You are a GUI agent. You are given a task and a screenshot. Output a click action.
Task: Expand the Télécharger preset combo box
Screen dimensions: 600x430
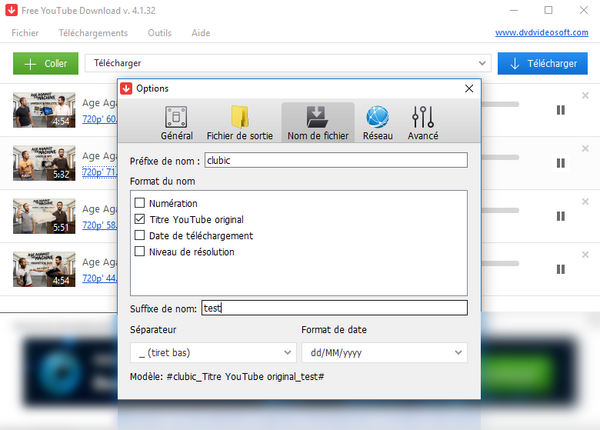click(x=287, y=63)
